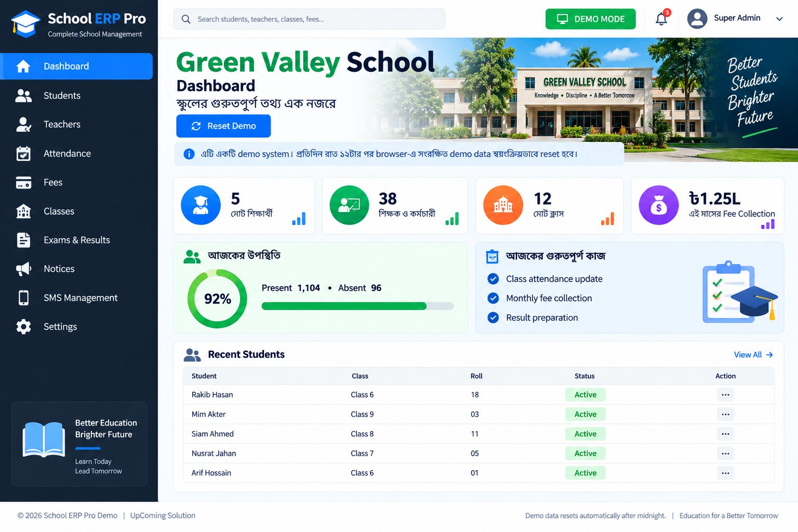Toggle the Result preparation checkmark
This screenshot has height=532, width=798.
tap(493, 317)
